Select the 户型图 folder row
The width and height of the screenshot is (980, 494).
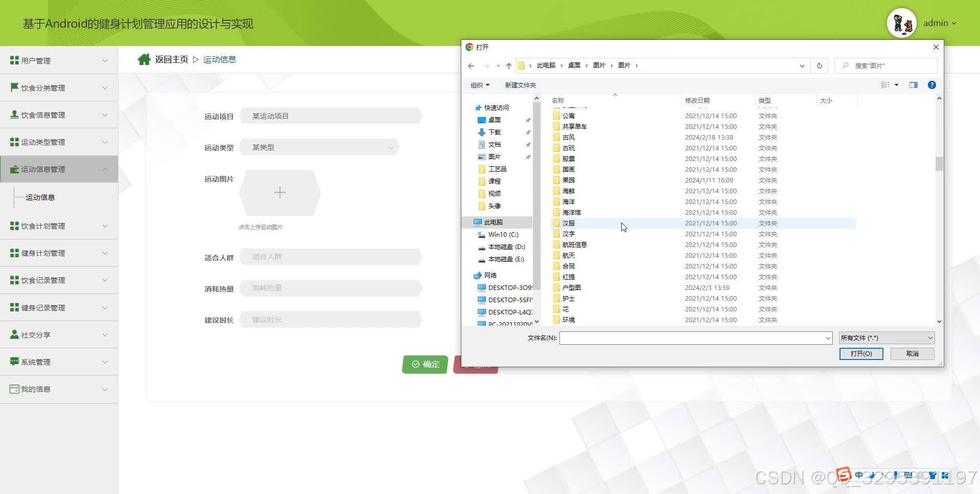click(703, 287)
